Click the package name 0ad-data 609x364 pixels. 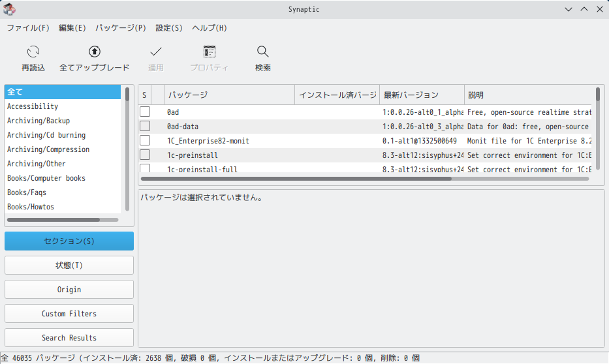(183, 127)
